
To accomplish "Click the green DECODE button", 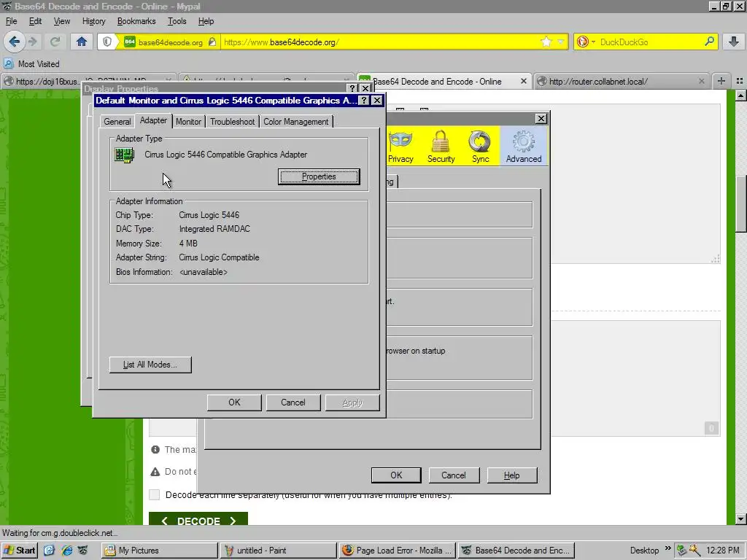I will (x=198, y=520).
